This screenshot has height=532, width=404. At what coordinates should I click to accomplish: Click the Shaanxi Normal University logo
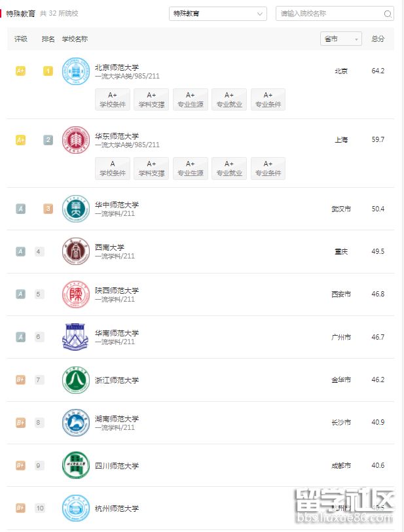click(x=75, y=294)
